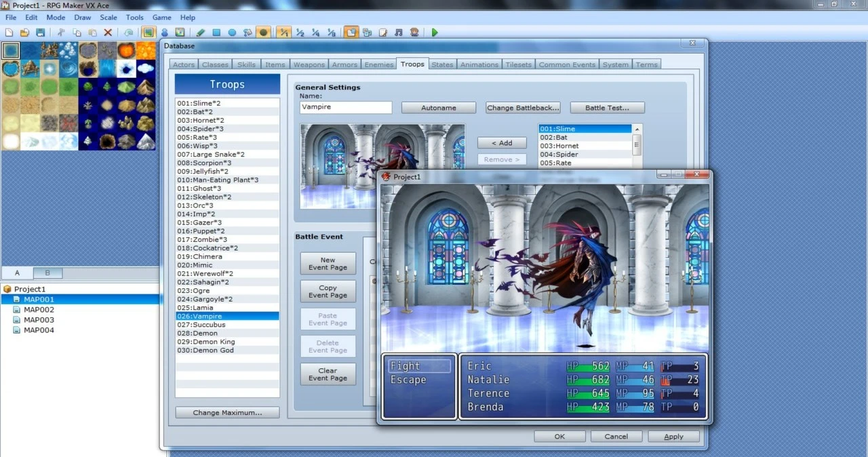Switch to the Animations database tab
Image resolution: width=868 pixels, height=457 pixels.
click(x=479, y=64)
